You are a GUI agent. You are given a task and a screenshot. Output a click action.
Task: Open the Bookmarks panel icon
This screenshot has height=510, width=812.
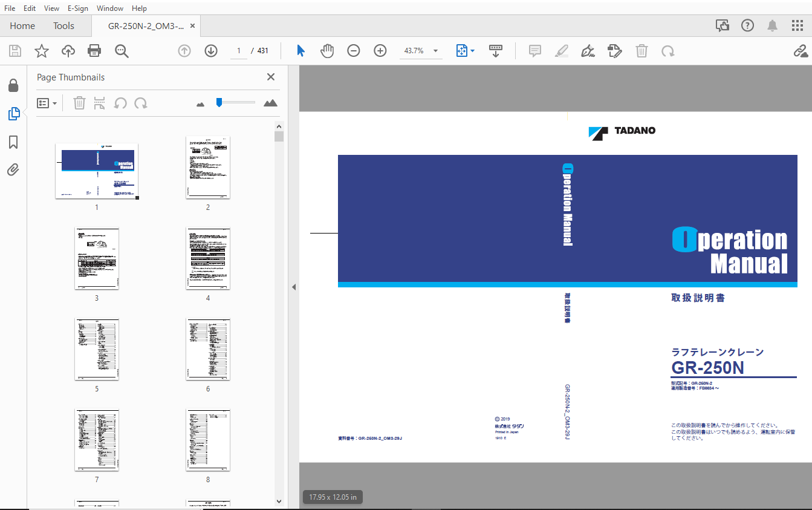(x=13, y=142)
